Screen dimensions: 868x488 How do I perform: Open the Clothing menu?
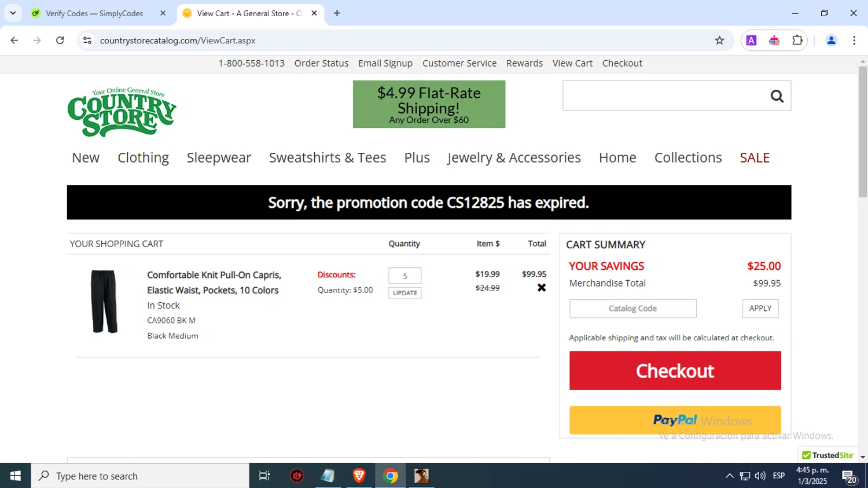[143, 157]
